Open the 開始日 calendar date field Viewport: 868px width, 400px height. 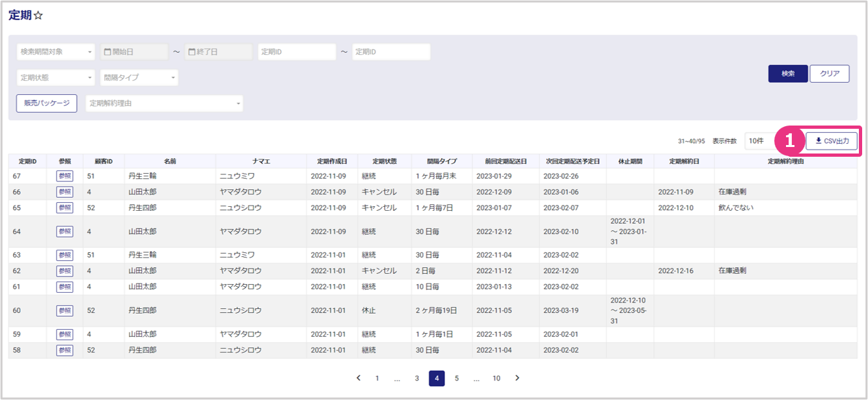(x=134, y=52)
